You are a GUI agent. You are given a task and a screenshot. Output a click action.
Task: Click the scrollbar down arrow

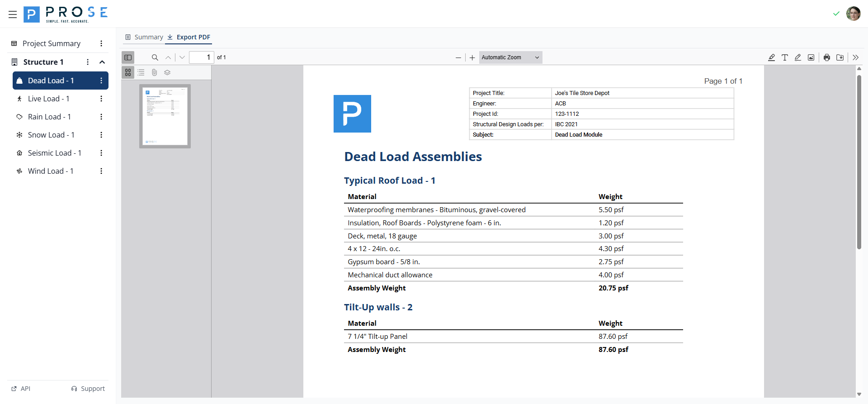coord(859,394)
